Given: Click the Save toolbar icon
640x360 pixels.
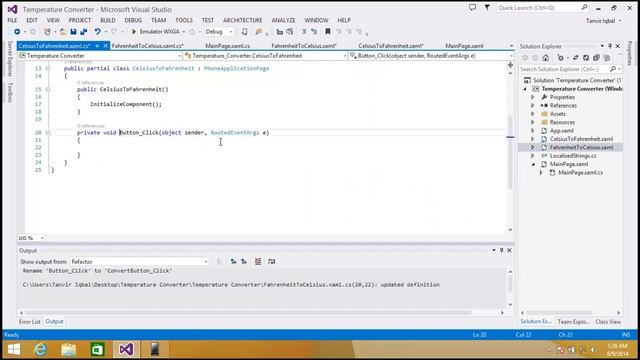Looking at the screenshot, I should (73, 31).
